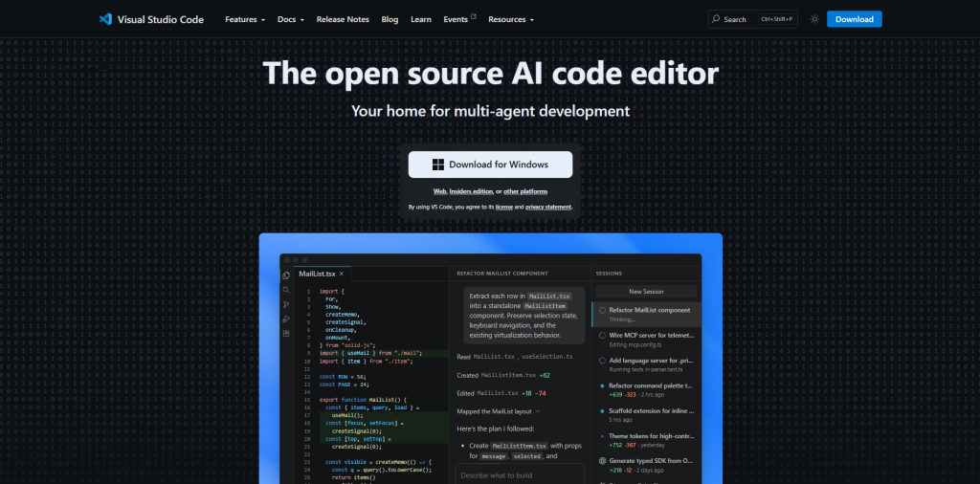Click the blue dot of Refactor command palette session
The image size is (980, 484).
point(602,385)
